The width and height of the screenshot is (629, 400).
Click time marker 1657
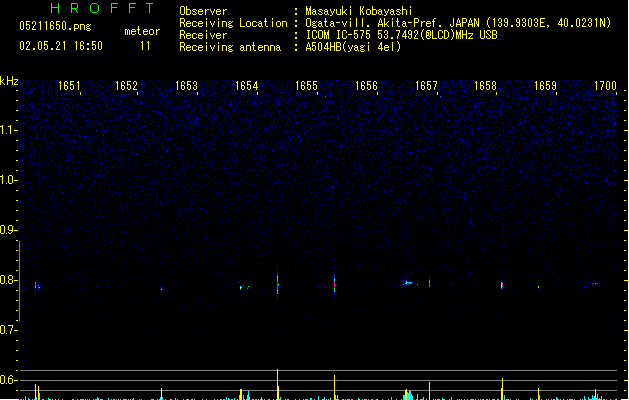point(426,86)
